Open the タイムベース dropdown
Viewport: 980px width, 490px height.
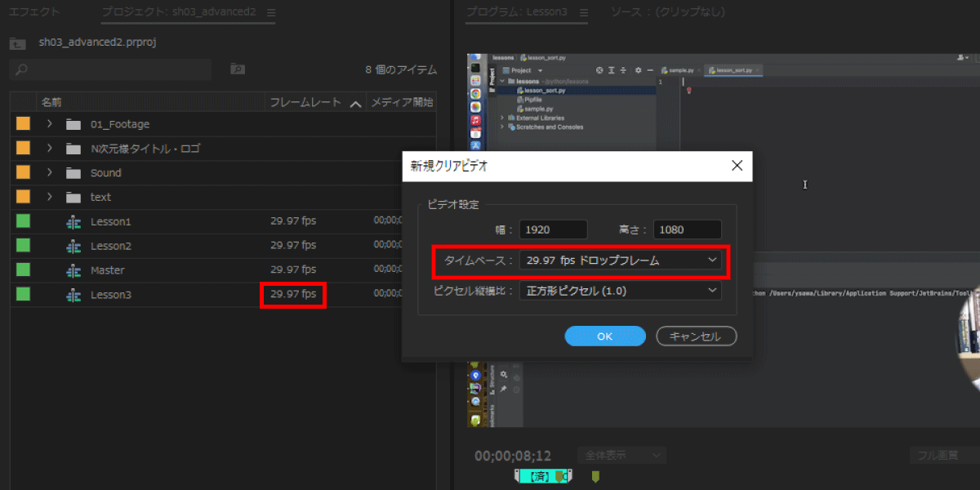tap(621, 261)
